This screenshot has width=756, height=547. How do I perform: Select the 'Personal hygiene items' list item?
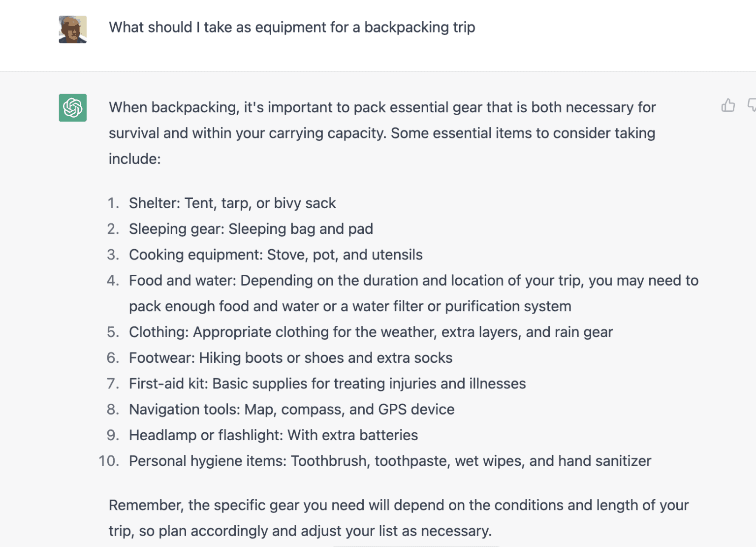(390, 461)
